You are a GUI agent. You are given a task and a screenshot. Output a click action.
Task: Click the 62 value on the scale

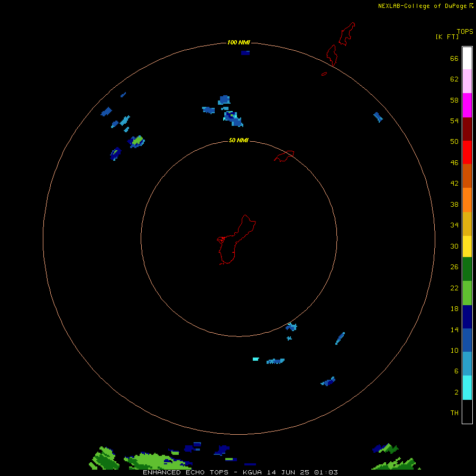(x=454, y=79)
